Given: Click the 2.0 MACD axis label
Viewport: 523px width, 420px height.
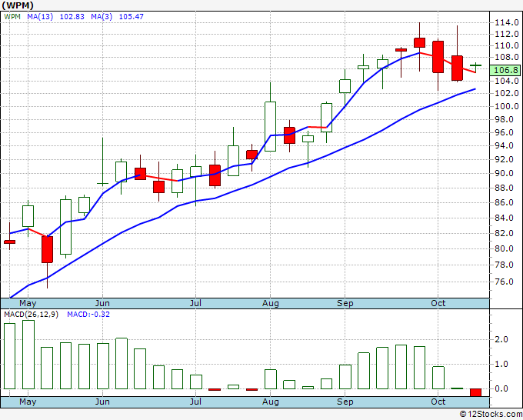Looking at the screenshot, I should [x=501, y=339].
